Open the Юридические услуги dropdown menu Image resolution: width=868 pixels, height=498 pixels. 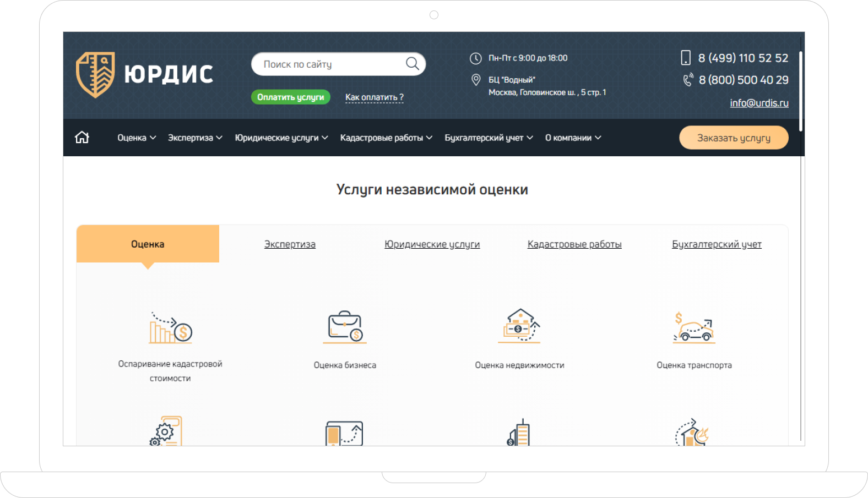pos(281,138)
